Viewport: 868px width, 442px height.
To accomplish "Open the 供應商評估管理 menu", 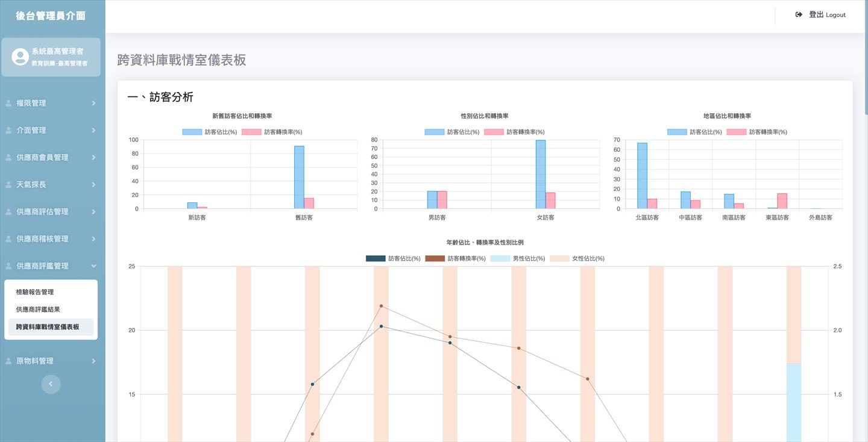I will [x=51, y=211].
